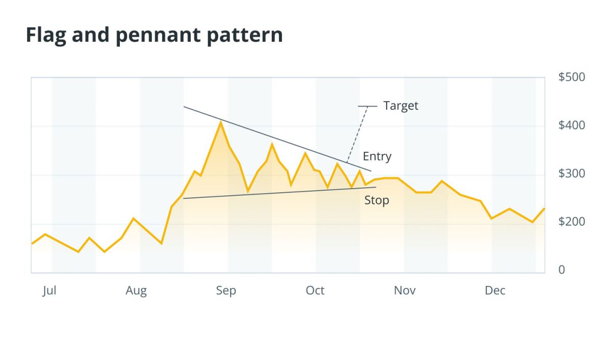Click the Oct month label

(x=315, y=291)
